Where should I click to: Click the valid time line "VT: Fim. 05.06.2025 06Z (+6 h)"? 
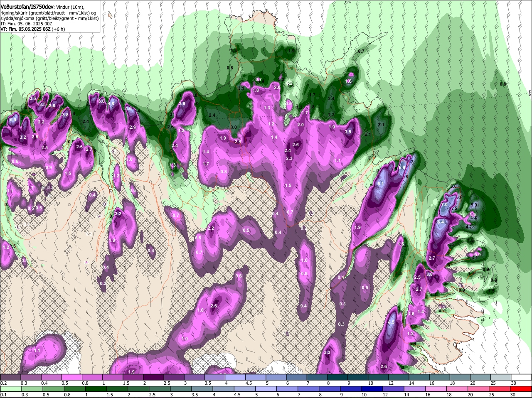32,29
